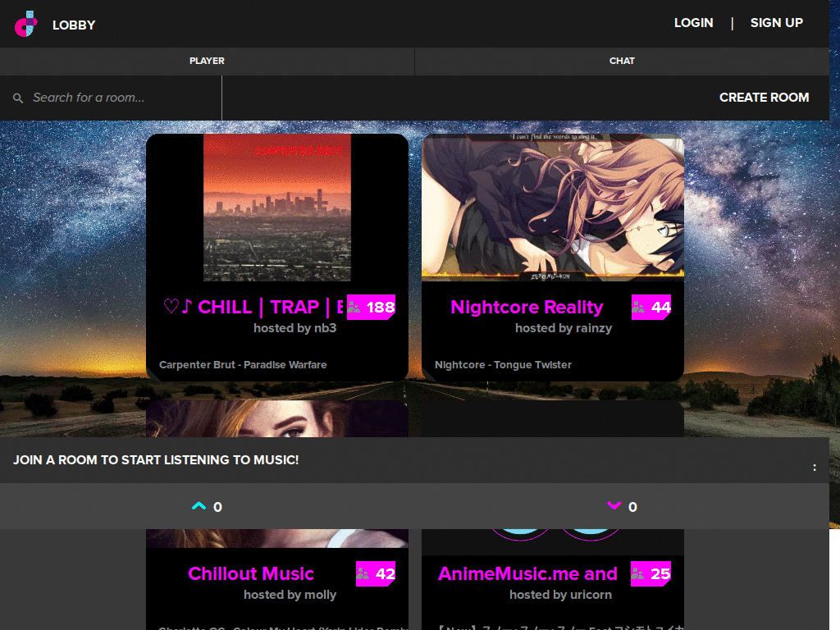Viewport: 840px width, 630px height.
Task: Click 'hosted by uricorn' text
Action: tap(560, 595)
